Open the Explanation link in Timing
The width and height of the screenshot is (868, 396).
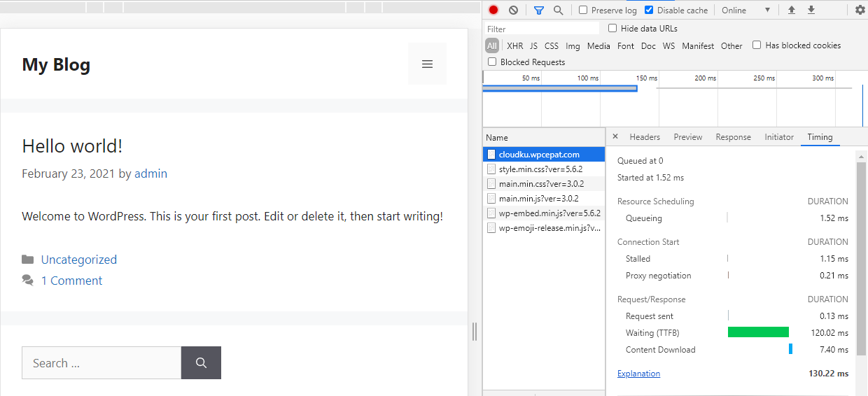(638, 374)
